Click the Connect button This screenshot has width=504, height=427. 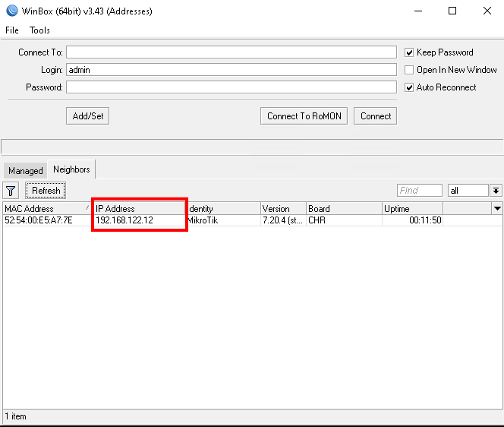[x=375, y=115]
